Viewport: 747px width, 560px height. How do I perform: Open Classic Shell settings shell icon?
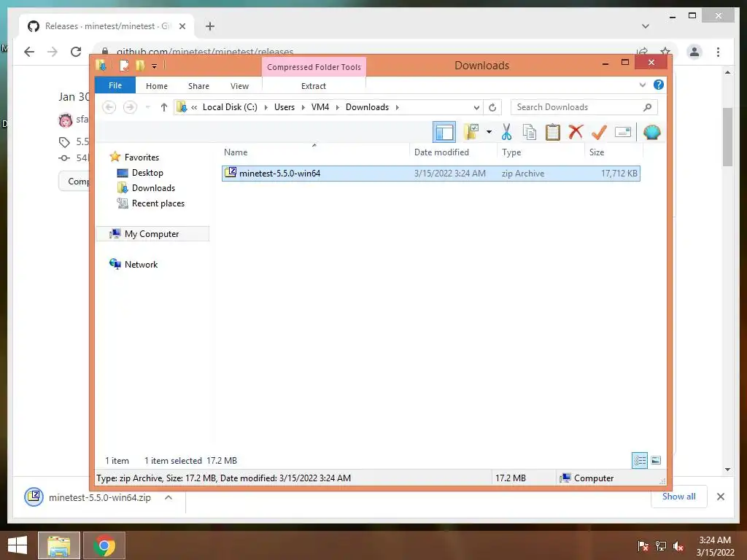[651, 132]
